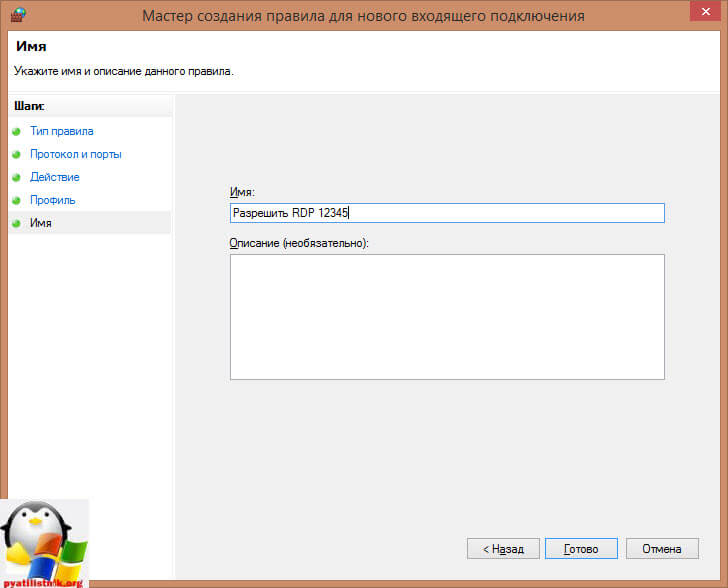Screen dimensions: 728x588
Task: Go to the Тип правила step
Action: [x=62, y=131]
